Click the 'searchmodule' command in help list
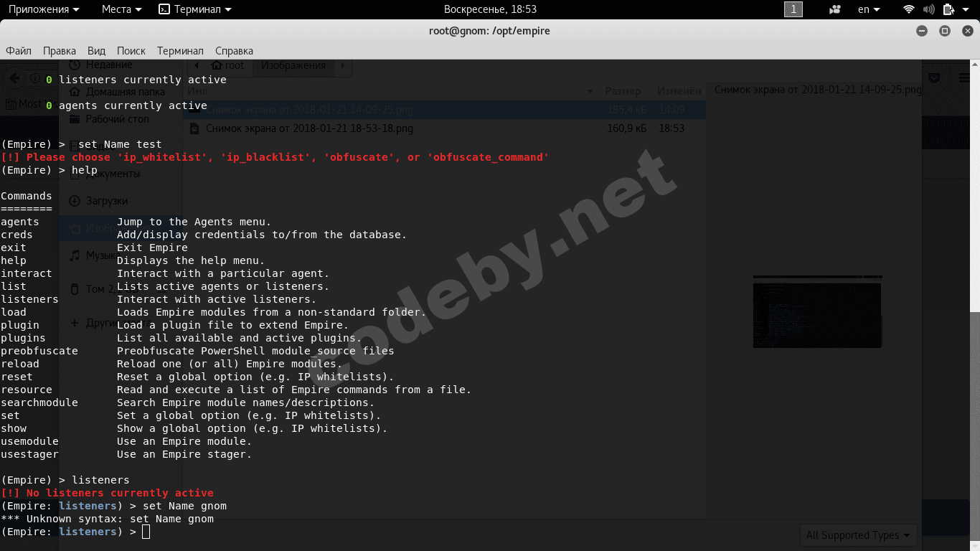The width and height of the screenshot is (980, 551). (39, 402)
